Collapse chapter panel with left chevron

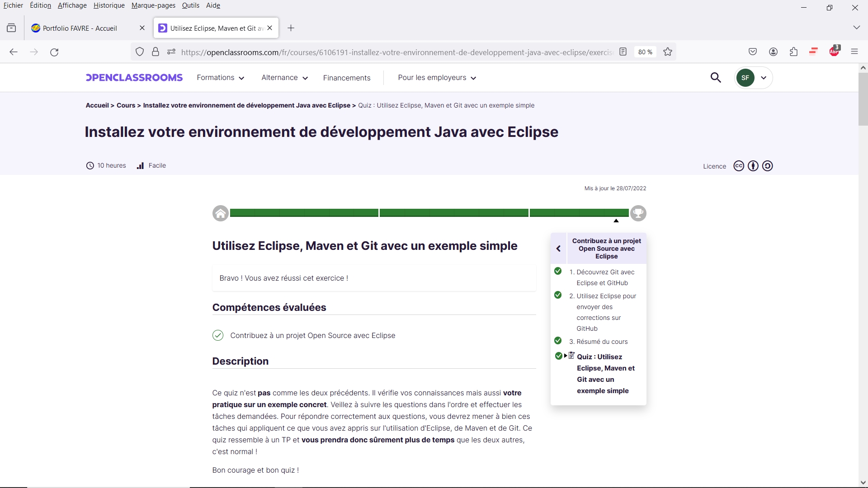coord(558,249)
